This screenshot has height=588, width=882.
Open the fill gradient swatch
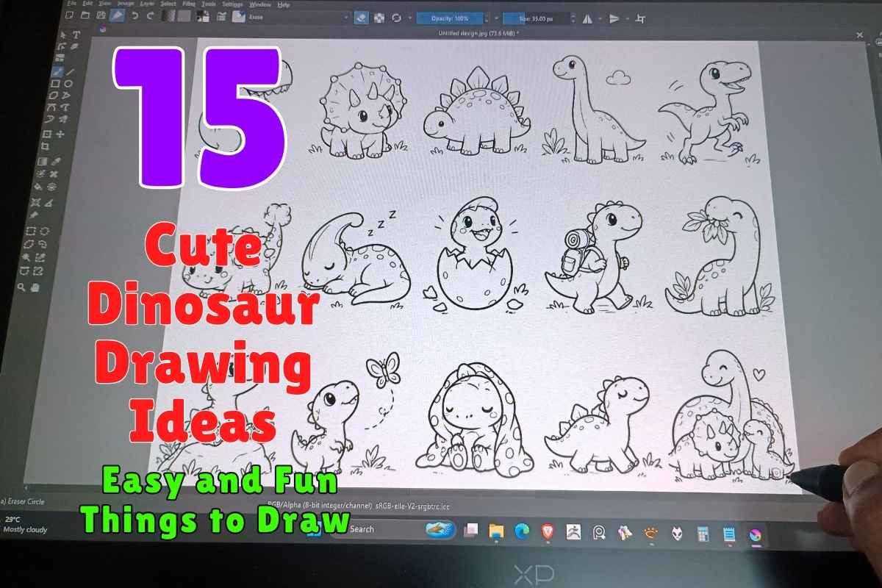168,16
